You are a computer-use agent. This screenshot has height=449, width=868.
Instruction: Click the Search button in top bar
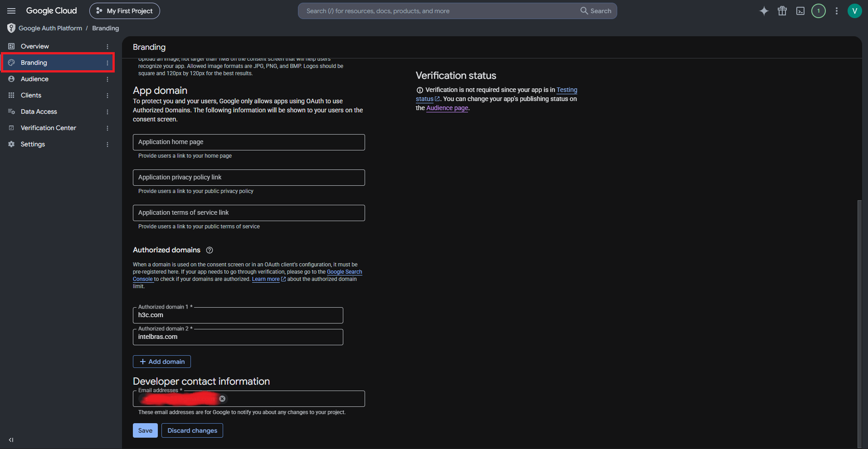click(596, 11)
